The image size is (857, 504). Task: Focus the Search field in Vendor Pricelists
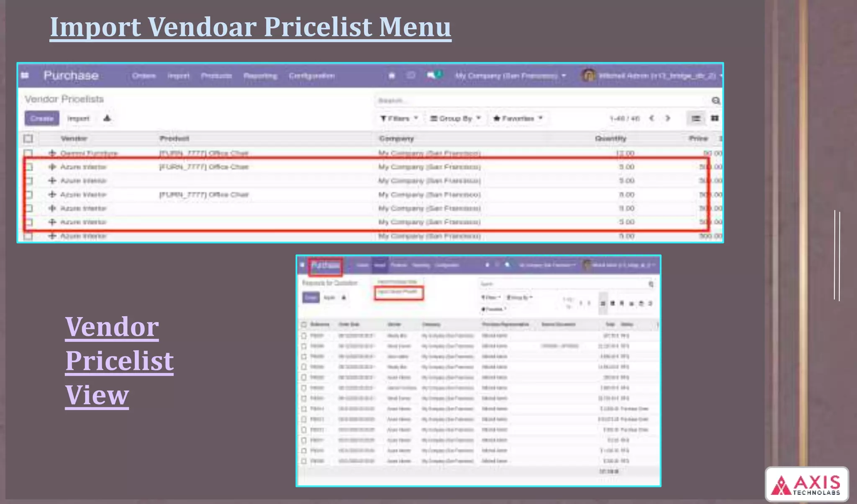[542, 100]
